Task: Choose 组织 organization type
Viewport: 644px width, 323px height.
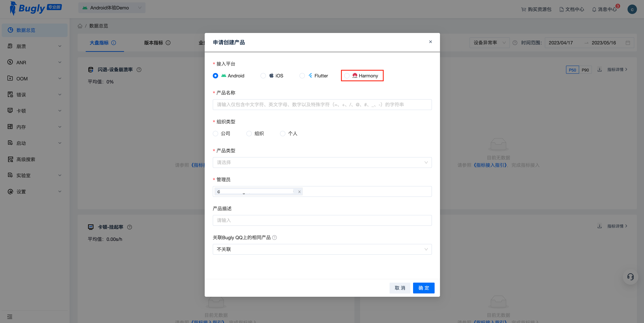Action: (249, 133)
